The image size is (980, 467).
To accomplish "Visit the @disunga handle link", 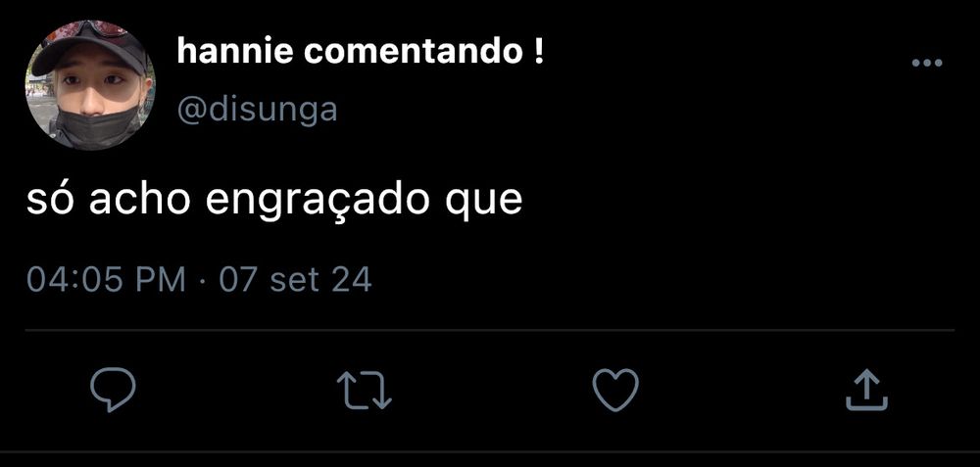I will (258, 110).
